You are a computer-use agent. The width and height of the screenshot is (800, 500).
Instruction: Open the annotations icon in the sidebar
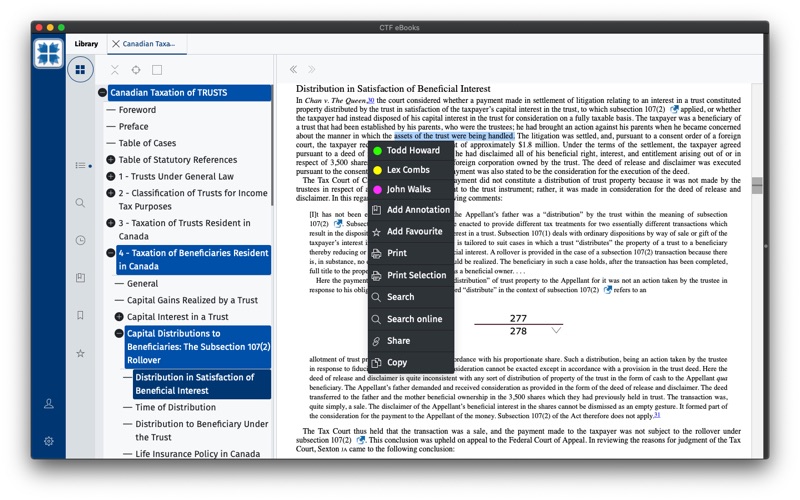80,278
